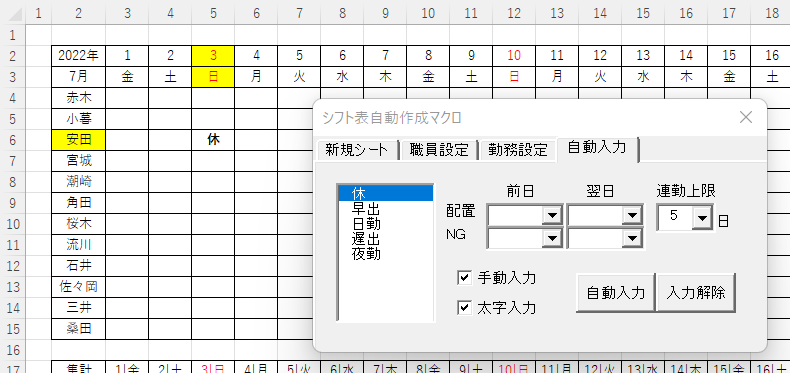
Task: Click the select-all corner of the sheet
Action: 13,14
